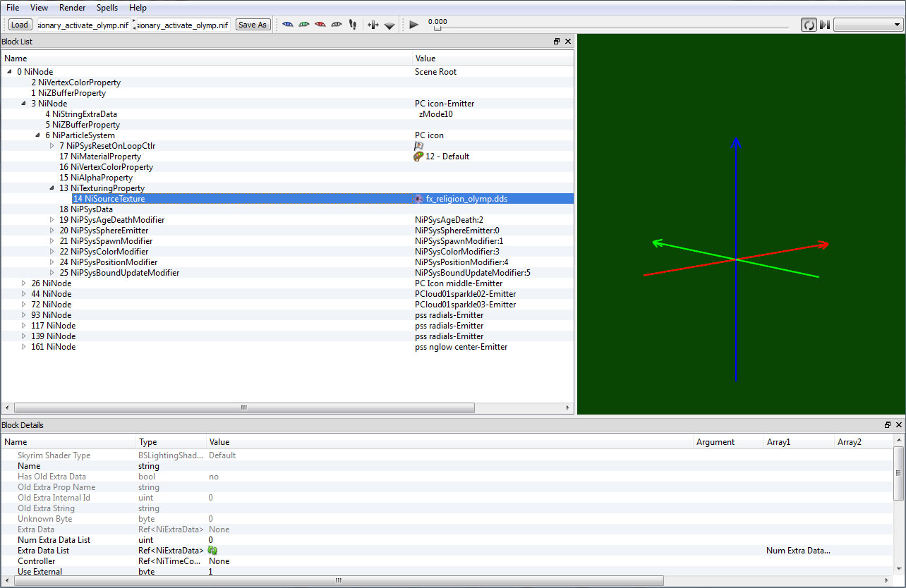This screenshot has width=906, height=588.
Task: Collapse 13 NiTexturingProperty
Action: click(x=52, y=188)
